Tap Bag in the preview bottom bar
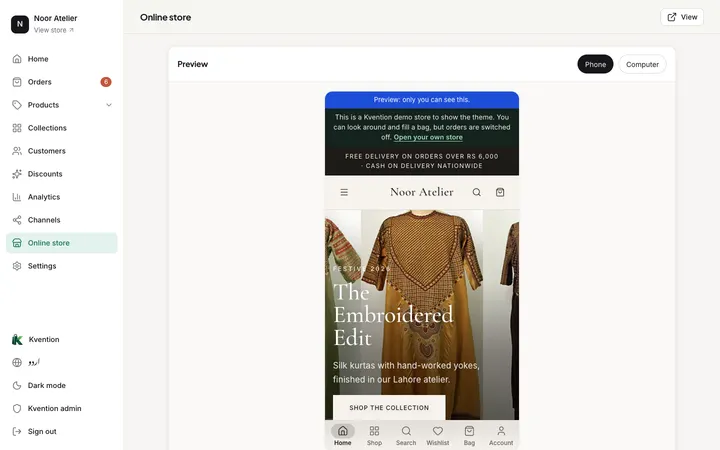This screenshot has width=720, height=450. [x=469, y=435]
